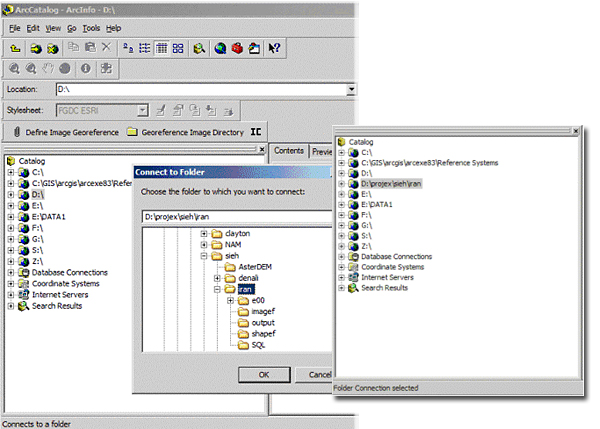Click the Full Extent globe icon
Image resolution: width=600 pixels, height=429 pixels.
65,69
